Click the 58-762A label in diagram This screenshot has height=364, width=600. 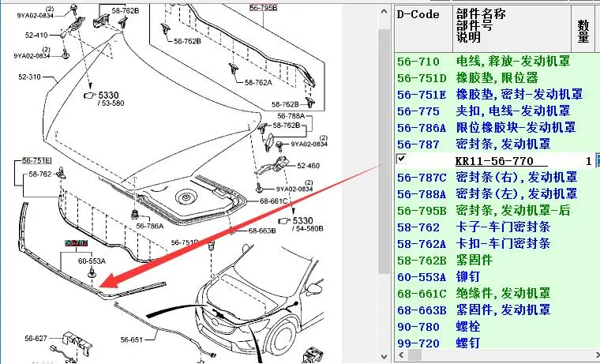pos(258,82)
